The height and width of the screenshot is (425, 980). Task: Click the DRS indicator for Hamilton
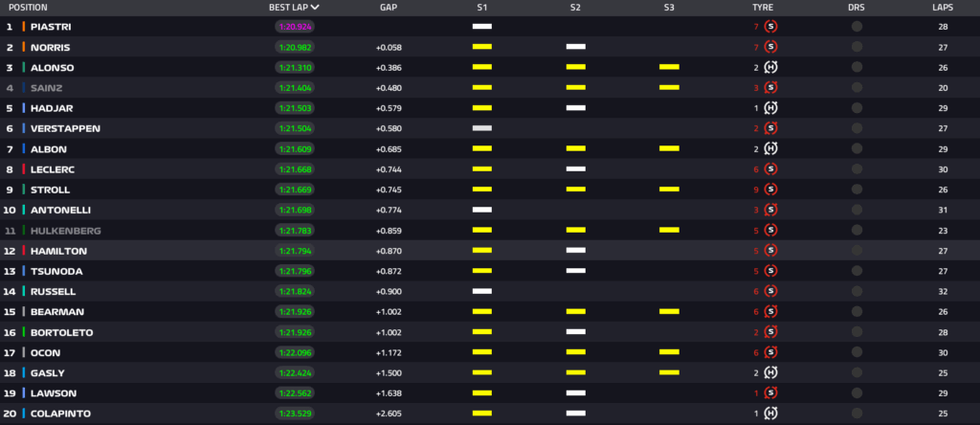point(856,250)
